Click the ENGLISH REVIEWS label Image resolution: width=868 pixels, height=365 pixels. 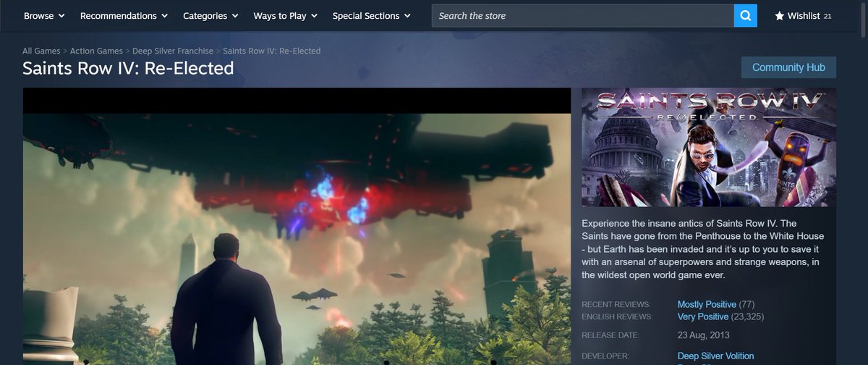[x=617, y=316]
